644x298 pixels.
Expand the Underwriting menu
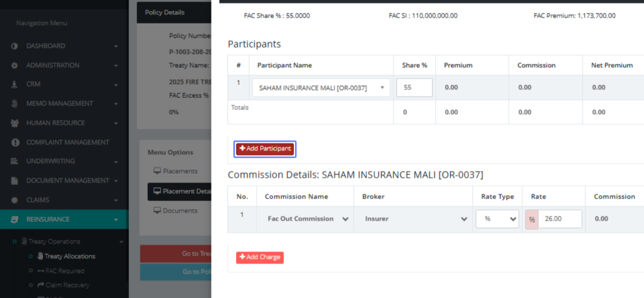(63, 161)
